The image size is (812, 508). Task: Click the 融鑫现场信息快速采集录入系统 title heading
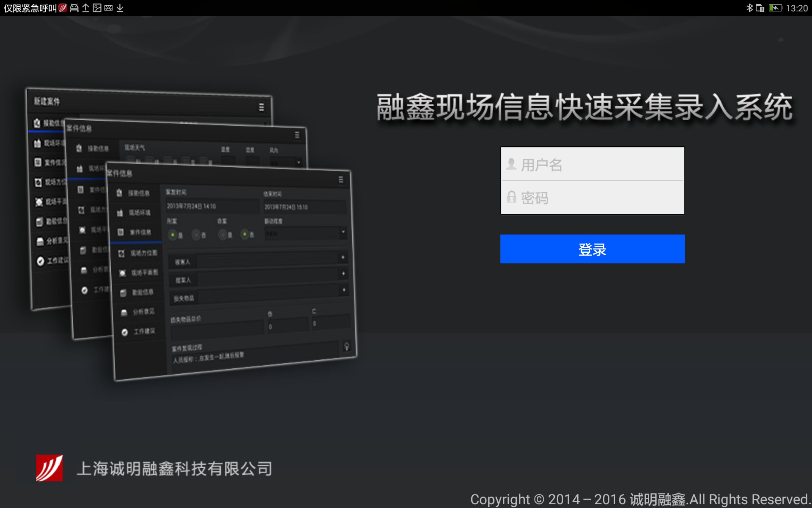[584, 107]
